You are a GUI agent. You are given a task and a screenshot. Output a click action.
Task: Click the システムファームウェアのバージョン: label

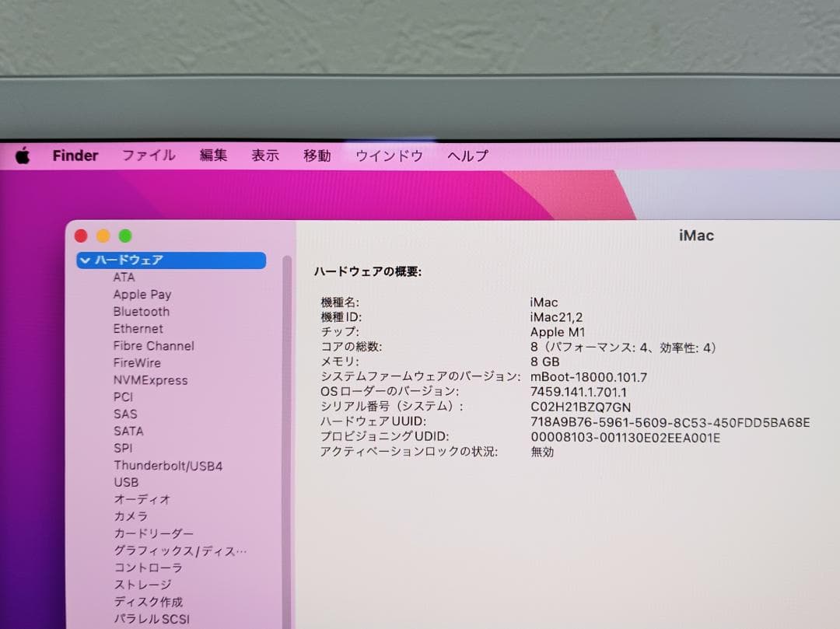(x=420, y=377)
